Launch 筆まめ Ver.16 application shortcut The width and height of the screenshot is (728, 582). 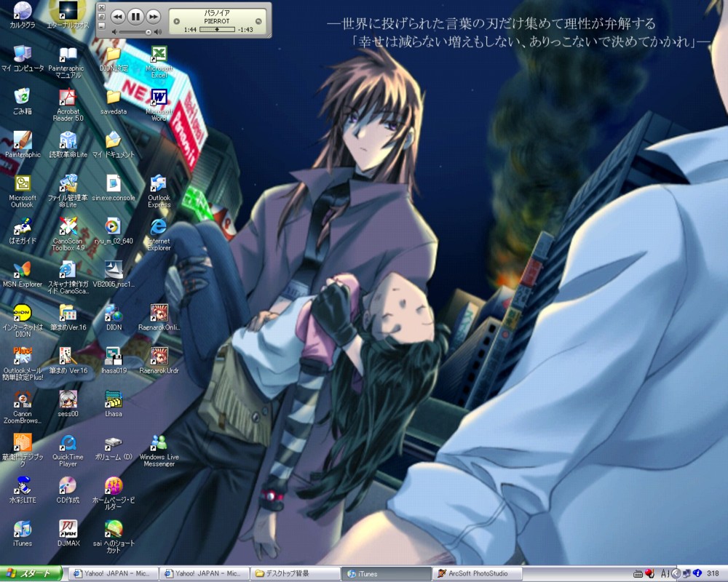click(68, 361)
